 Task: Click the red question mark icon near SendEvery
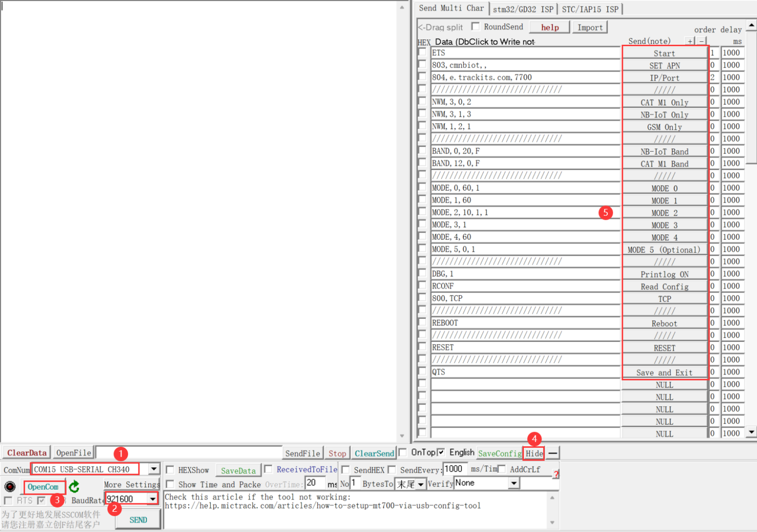click(556, 474)
